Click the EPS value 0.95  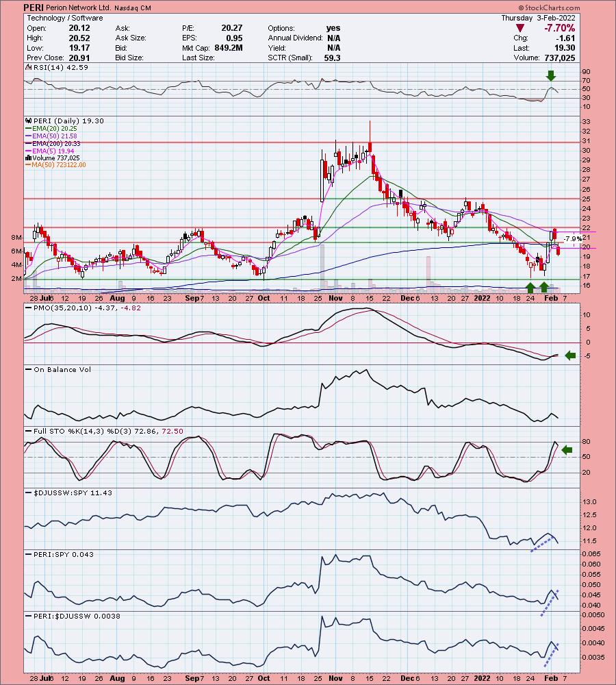tap(235, 38)
